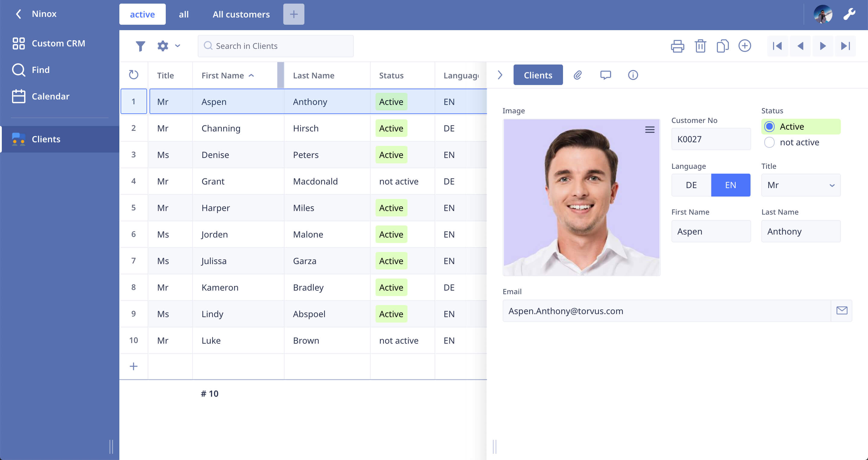Expand the dropdown arrow next to gear

tap(178, 46)
